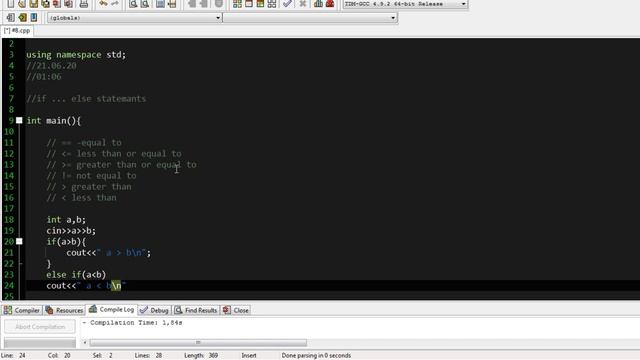The height and width of the screenshot is (360, 640).
Task: Click the Close tab of bottom panel
Action: 236,310
